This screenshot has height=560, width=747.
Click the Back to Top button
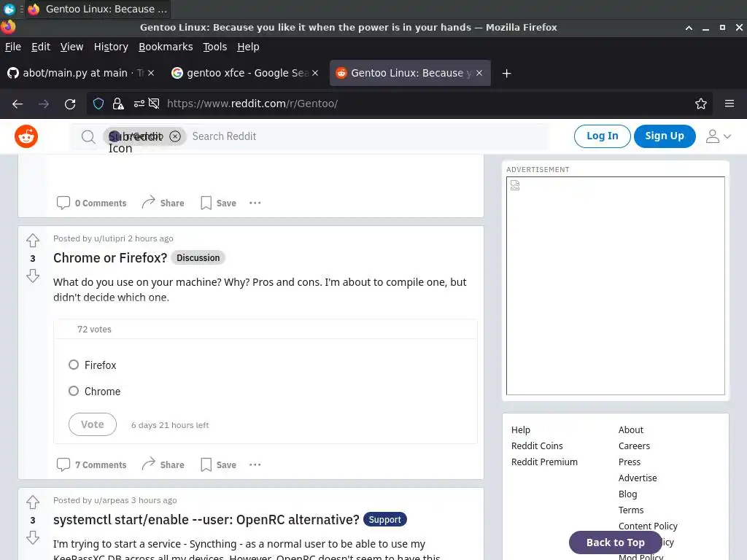(x=615, y=542)
